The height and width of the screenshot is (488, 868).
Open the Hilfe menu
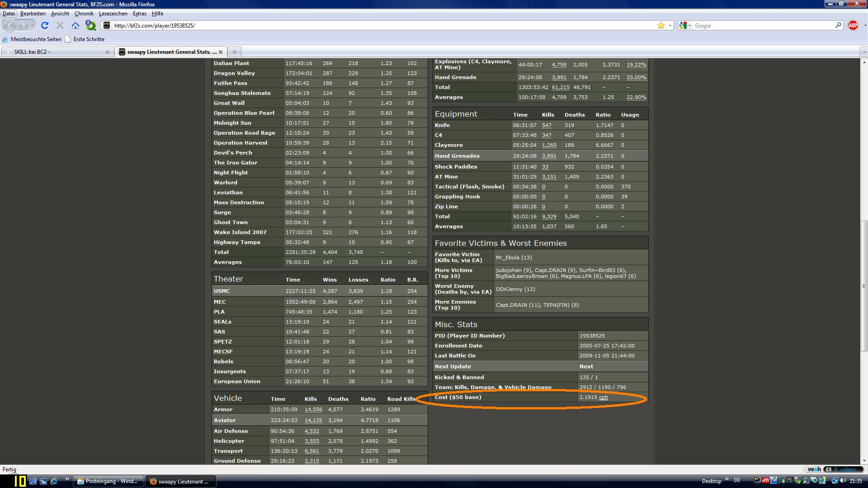(x=157, y=14)
